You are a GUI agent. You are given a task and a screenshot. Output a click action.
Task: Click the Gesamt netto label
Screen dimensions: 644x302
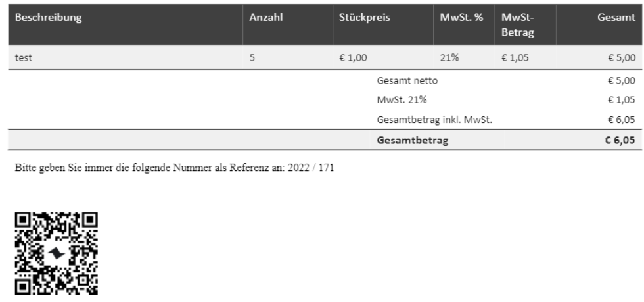pos(407,81)
